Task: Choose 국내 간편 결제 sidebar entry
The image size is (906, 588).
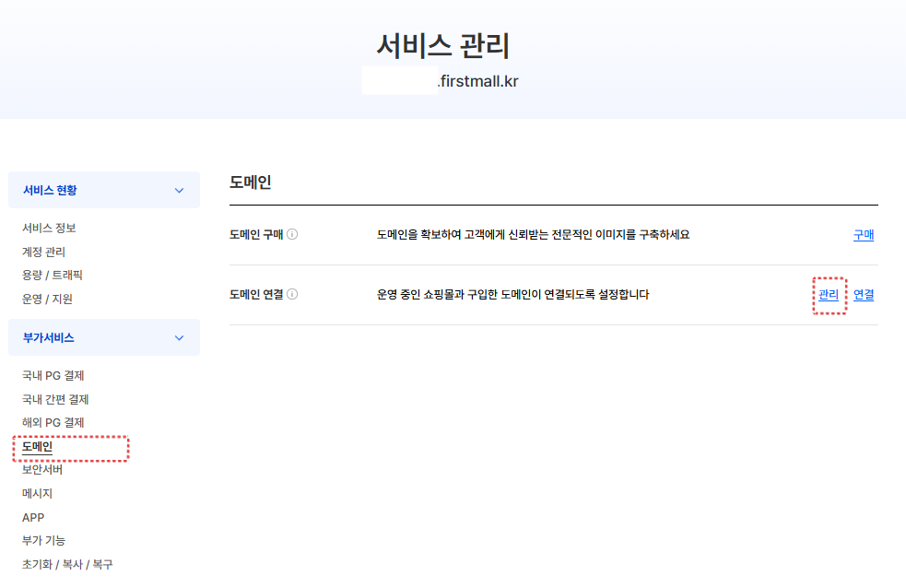Action: 55,399
